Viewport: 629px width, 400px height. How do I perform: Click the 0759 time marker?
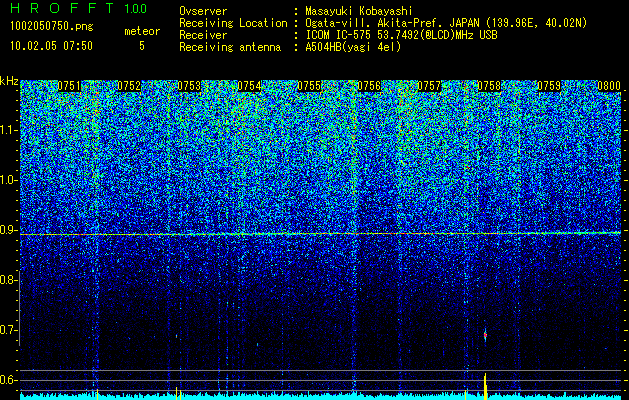pyautogui.click(x=549, y=86)
